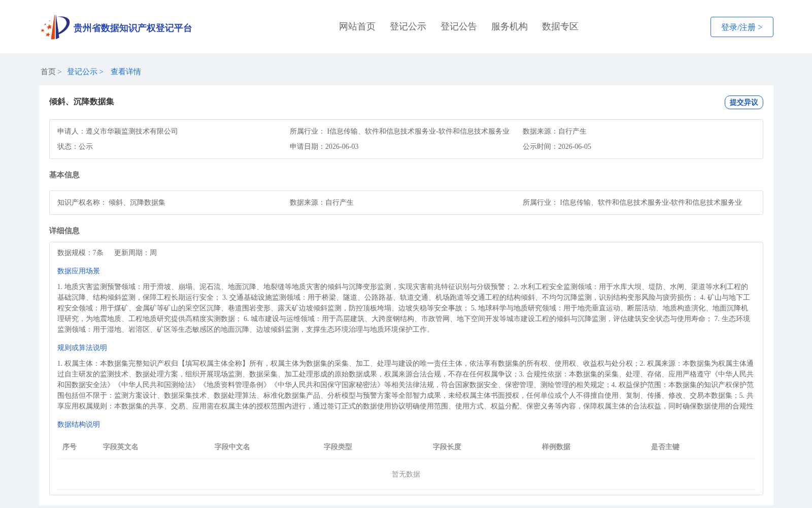The height and width of the screenshot is (508, 812).
Task: Click the 暂无数据 empty table message
Action: click(x=406, y=474)
